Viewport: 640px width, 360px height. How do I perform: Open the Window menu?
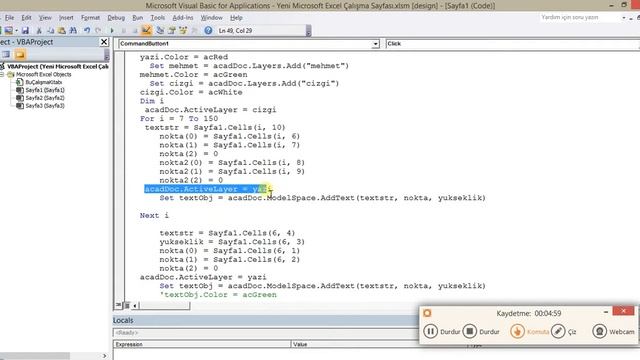tap(211, 18)
